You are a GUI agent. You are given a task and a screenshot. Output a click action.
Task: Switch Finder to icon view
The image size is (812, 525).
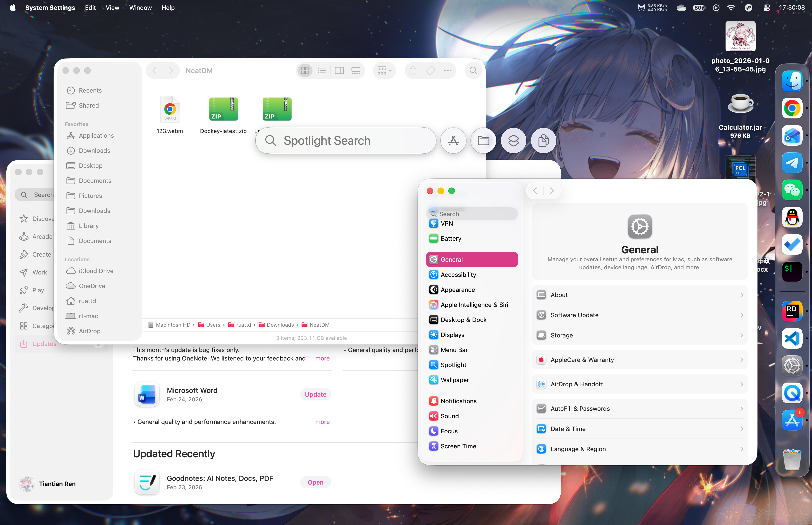point(305,71)
